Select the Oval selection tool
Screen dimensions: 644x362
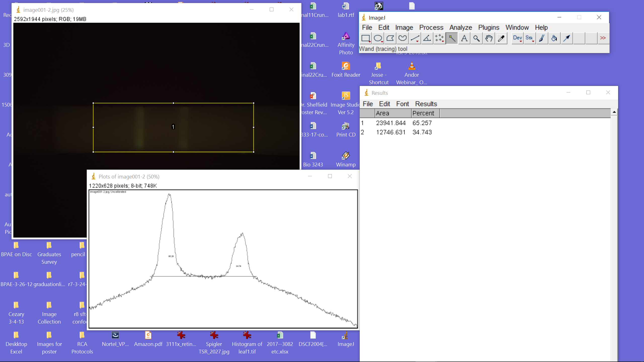pos(378,38)
